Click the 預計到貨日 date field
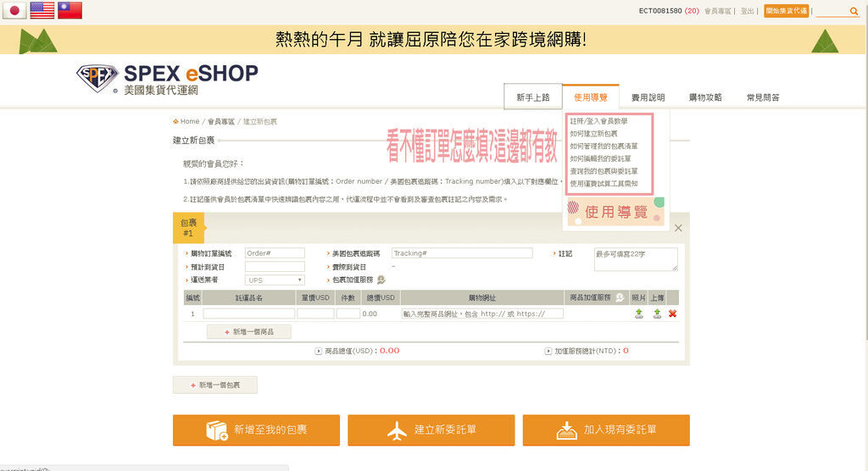 (275, 267)
